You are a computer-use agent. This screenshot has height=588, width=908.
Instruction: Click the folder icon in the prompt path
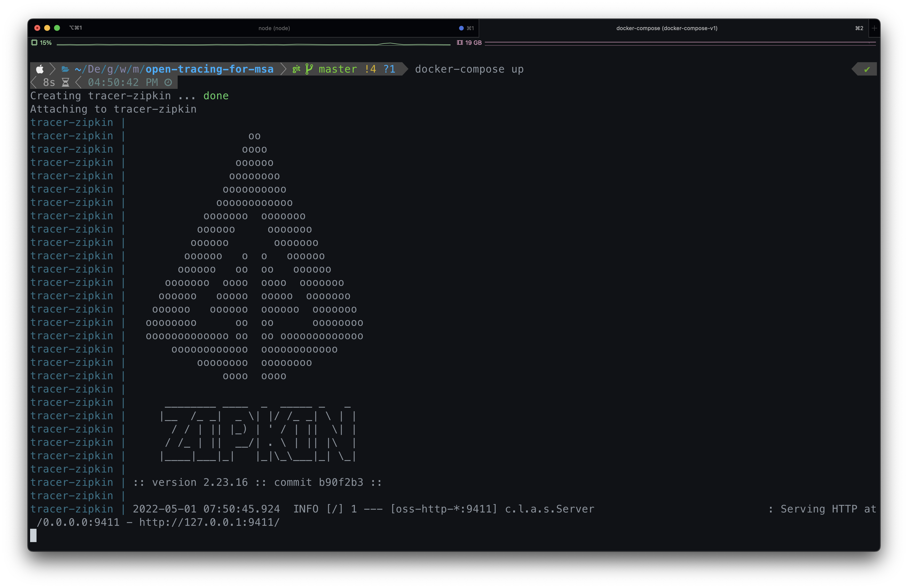pyautogui.click(x=65, y=69)
